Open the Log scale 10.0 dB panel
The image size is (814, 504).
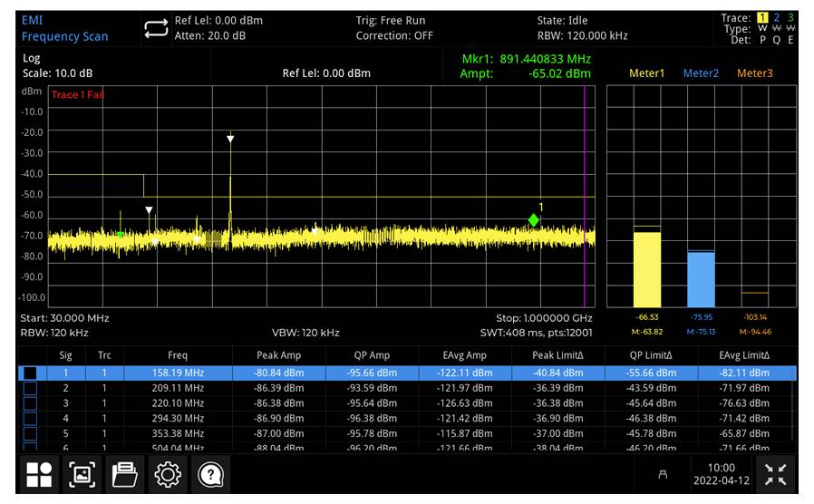(56, 66)
